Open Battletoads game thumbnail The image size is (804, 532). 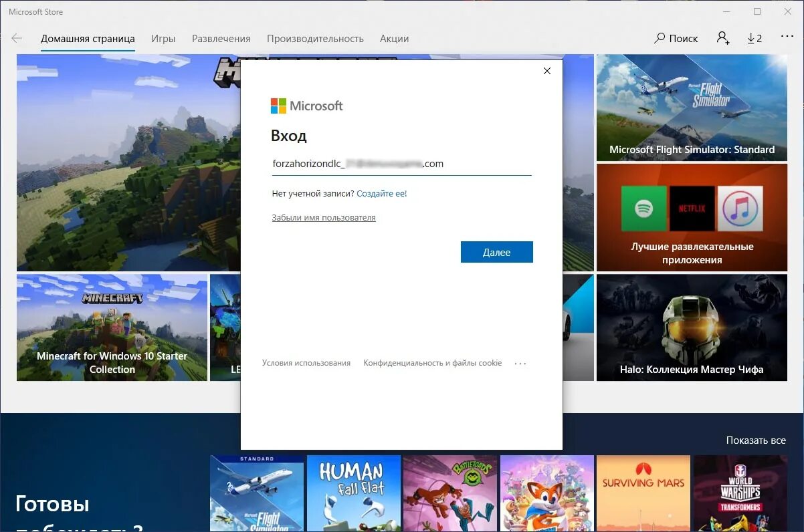click(x=450, y=493)
